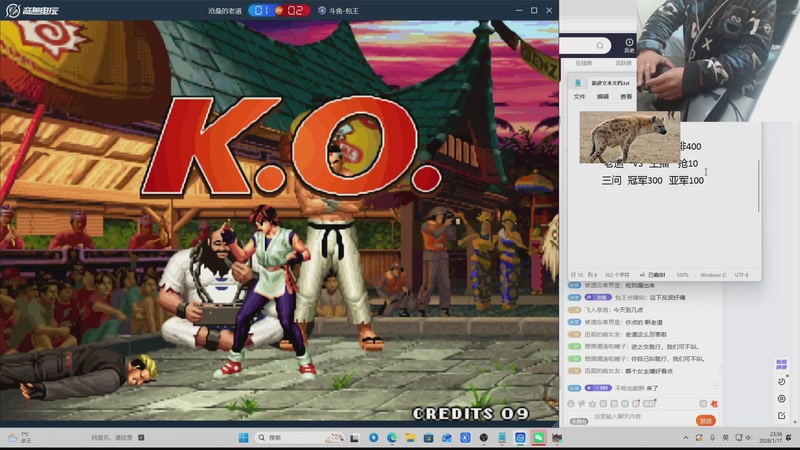Screen dimensions: 800x450
Task: Open the 文件 menu in Notepad
Action: coord(579,96)
